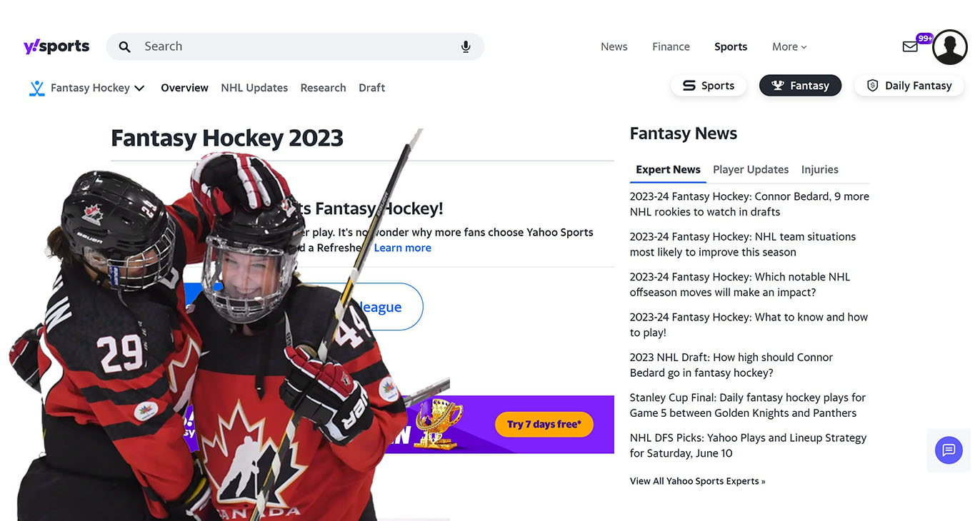The width and height of the screenshot is (980, 521).
Task: Switch to the Injuries tab
Action: click(x=819, y=169)
